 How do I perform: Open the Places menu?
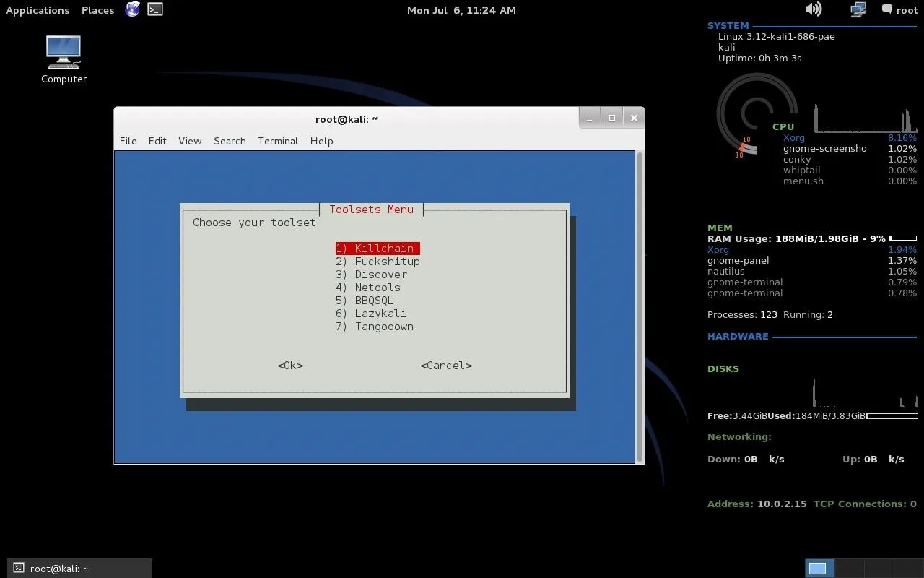pos(97,10)
